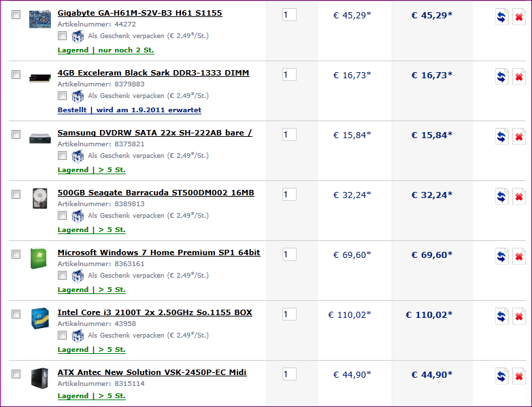
Task: Open Microsoft Windows 7 Home Premium link
Action: 159,253
